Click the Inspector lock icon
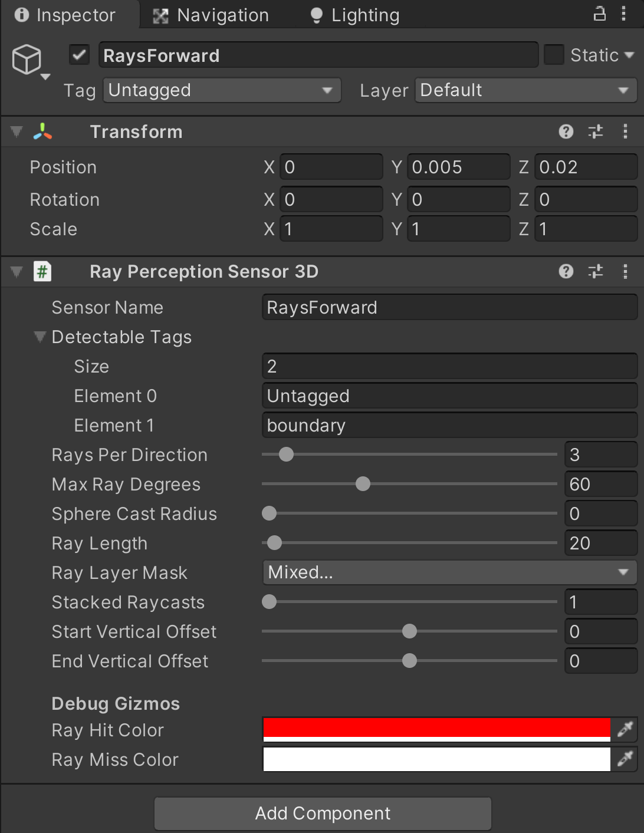644x833 pixels. tap(599, 13)
